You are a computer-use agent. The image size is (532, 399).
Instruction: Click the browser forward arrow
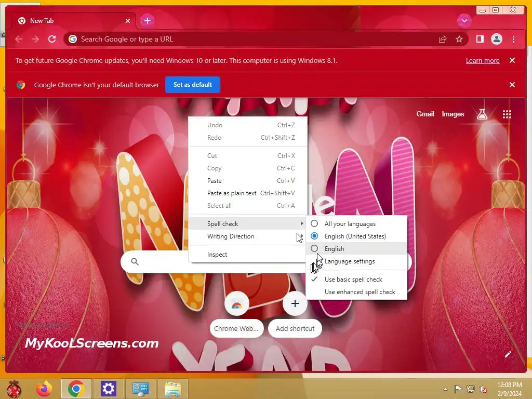click(35, 39)
